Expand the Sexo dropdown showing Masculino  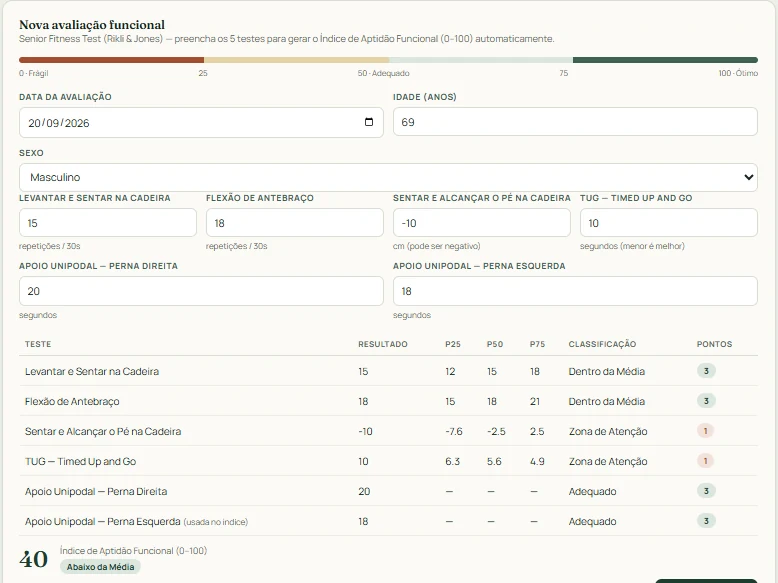[x=388, y=177]
